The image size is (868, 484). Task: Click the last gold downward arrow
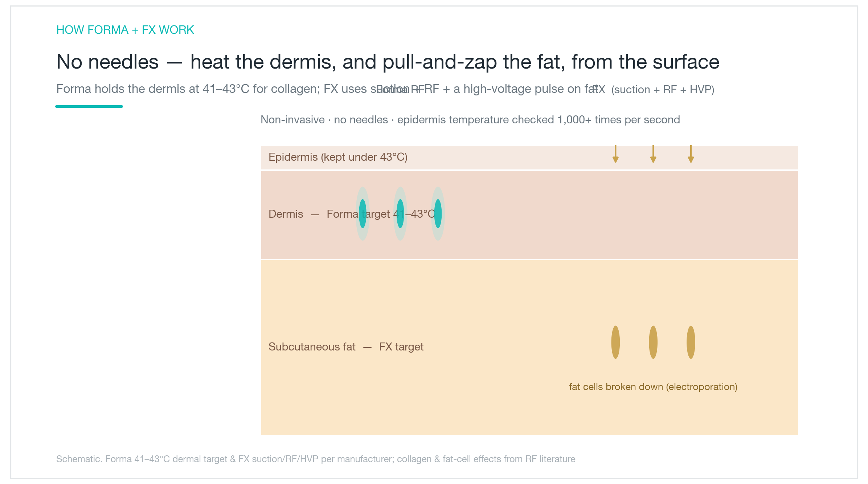click(691, 154)
